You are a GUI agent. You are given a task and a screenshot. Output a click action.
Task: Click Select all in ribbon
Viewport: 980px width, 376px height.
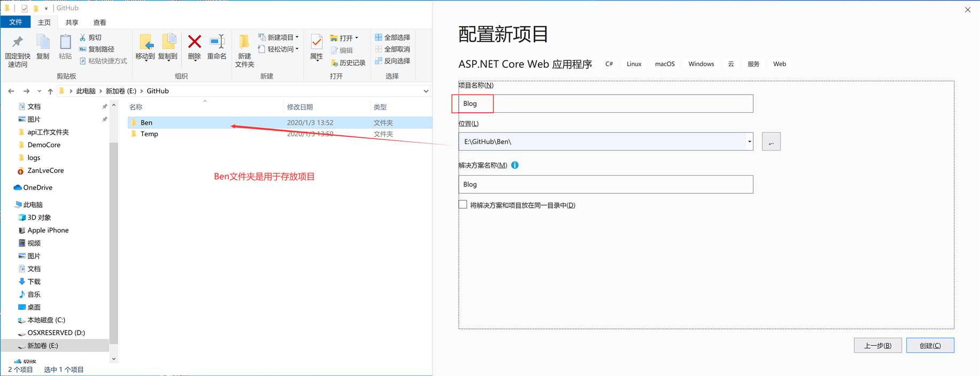point(392,37)
